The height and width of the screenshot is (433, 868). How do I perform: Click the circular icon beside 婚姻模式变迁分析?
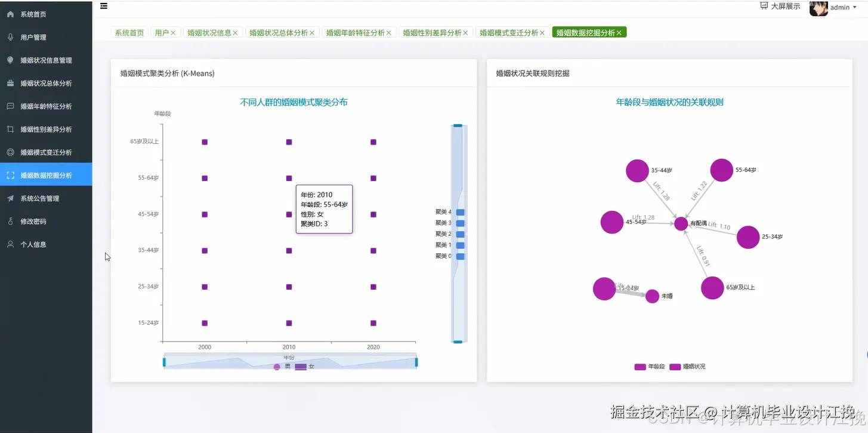(x=10, y=152)
